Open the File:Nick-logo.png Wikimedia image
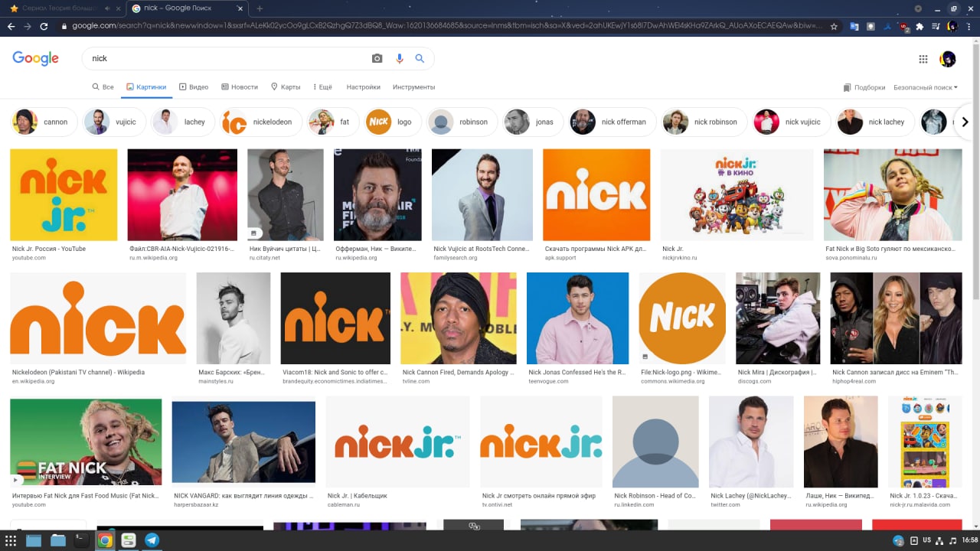Viewport: 980px width, 551px height. pyautogui.click(x=682, y=318)
